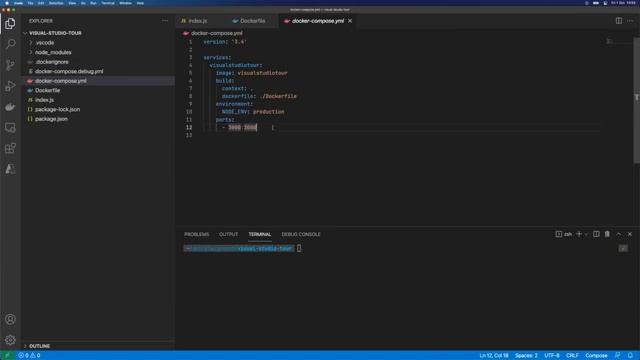Focus the terminal prompt line
This screenshot has width=640, height=360.
pyautogui.click(x=242, y=248)
